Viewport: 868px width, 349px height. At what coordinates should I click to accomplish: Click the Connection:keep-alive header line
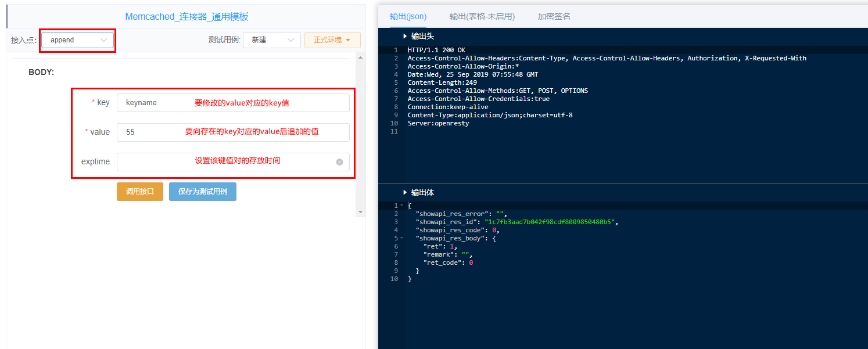(448, 107)
